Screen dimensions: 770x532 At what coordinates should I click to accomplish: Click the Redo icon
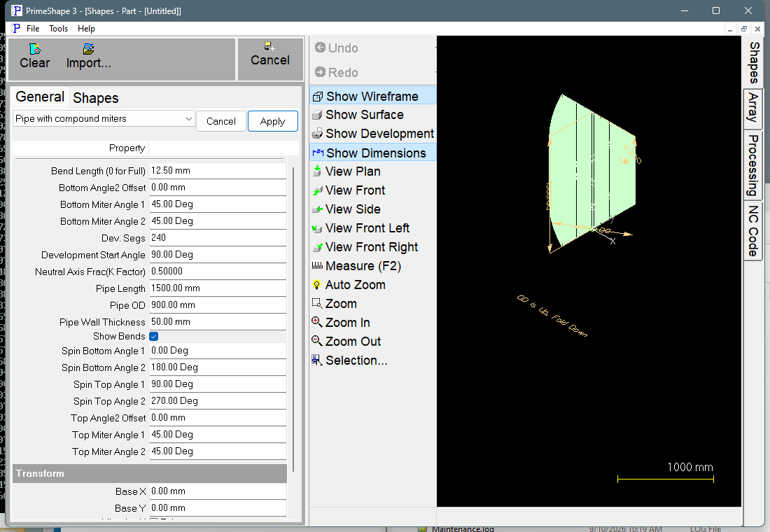(320, 72)
